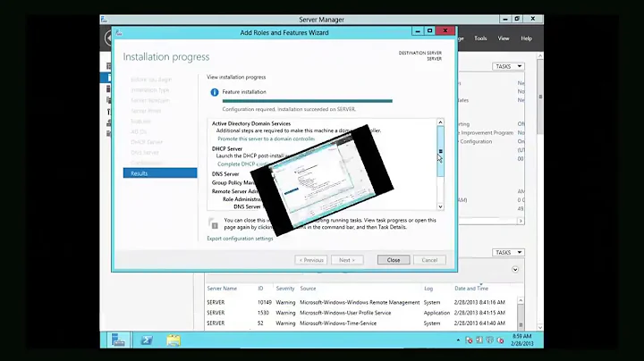
Task: Open the lower TASKS dropdown above events list
Action: (508, 252)
